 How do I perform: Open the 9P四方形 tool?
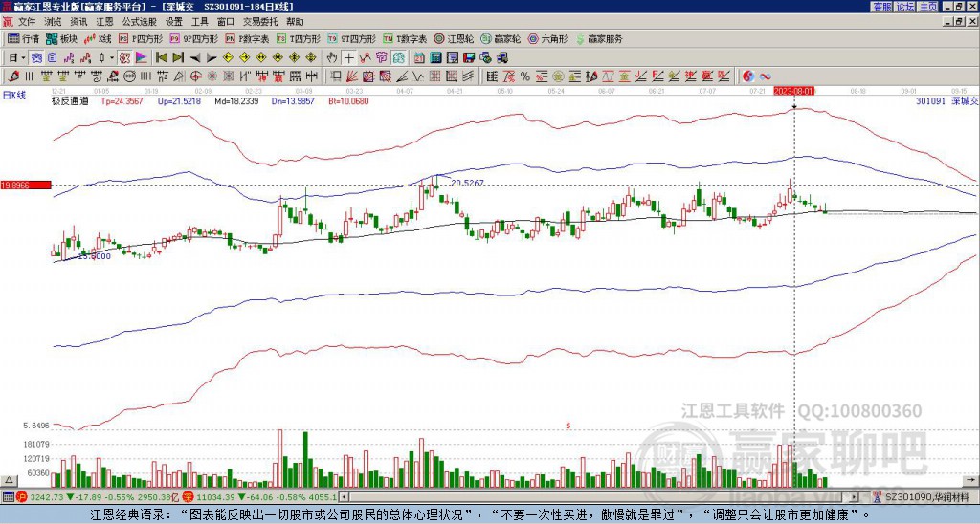coord(193,38)
